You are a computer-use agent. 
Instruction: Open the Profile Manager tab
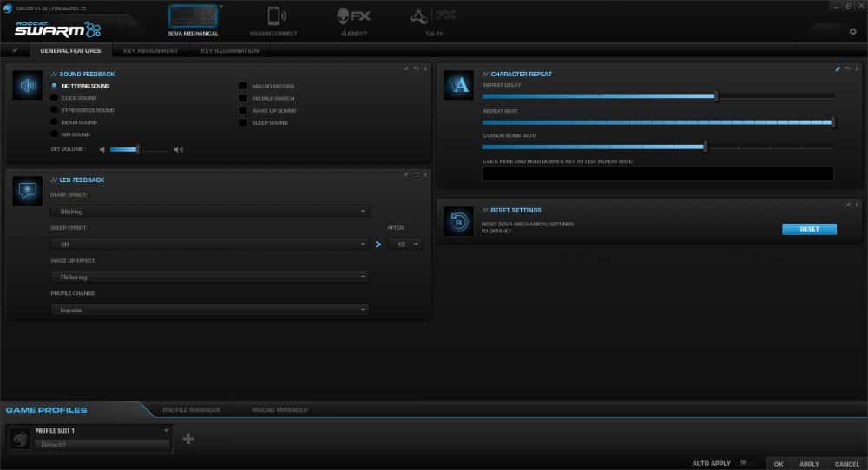192,410
